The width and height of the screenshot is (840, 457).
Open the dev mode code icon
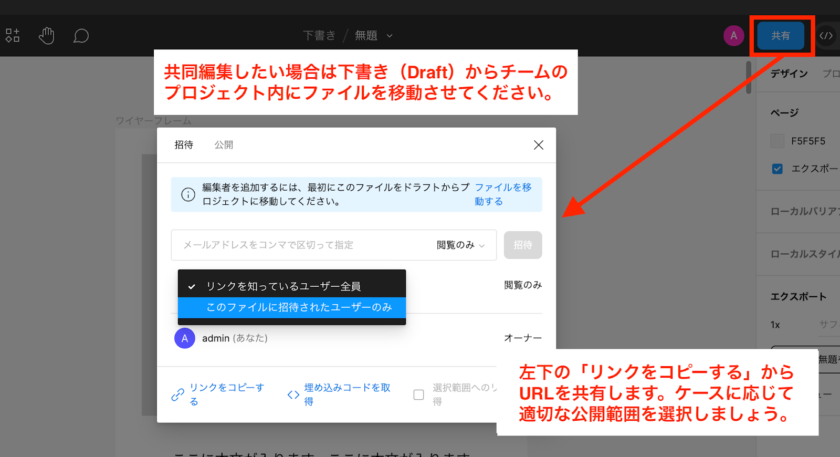(x=826, y=36)
